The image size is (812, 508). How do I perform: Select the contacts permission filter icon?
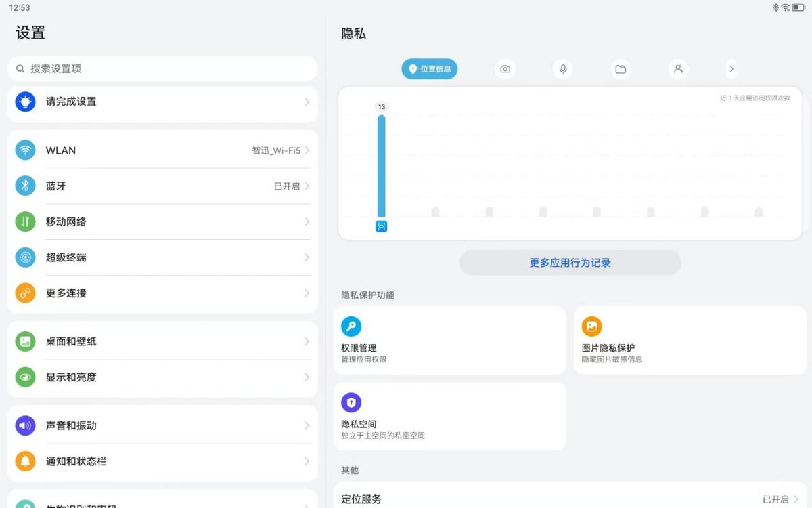pyautogui.click(x=679, y=68)
